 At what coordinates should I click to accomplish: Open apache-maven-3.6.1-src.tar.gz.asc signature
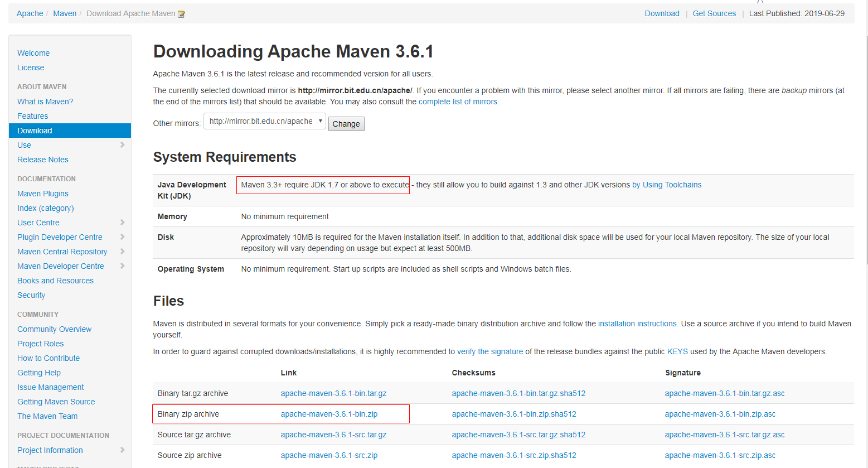[724, 435]
